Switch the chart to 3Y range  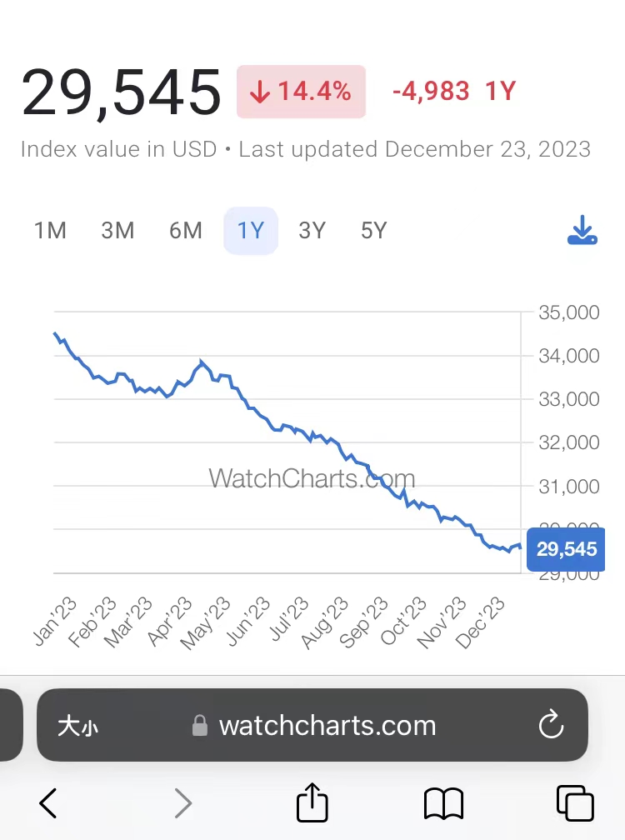[x=312, y=231]
